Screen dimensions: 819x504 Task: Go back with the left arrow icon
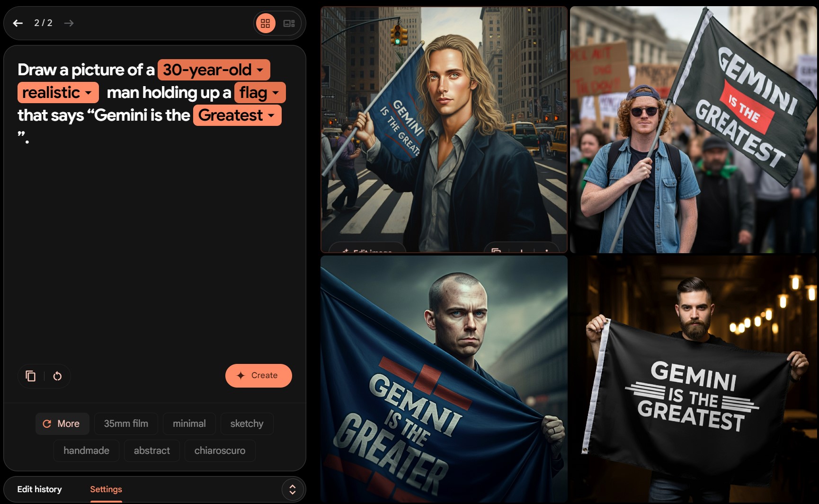pos(18,23)
